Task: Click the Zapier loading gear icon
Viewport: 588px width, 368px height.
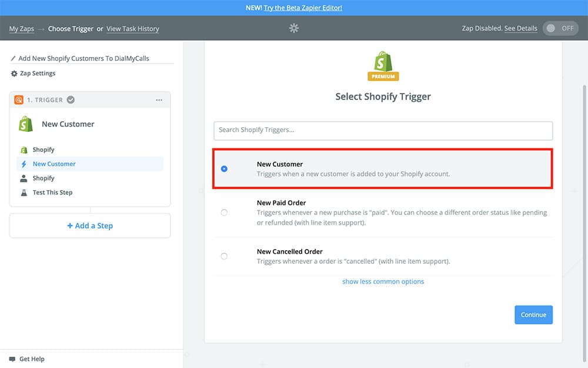Action: tap(294, 28)
